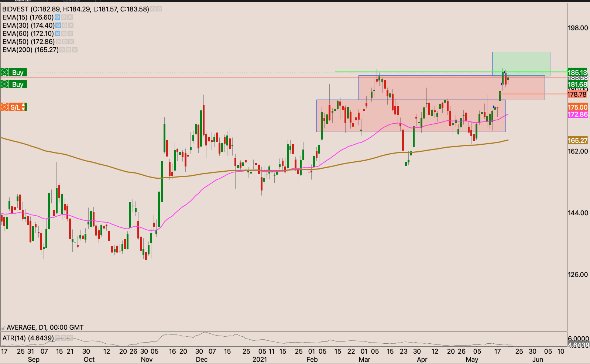Remove the EMA(30) indicator with its X icon

click(71, 25)
